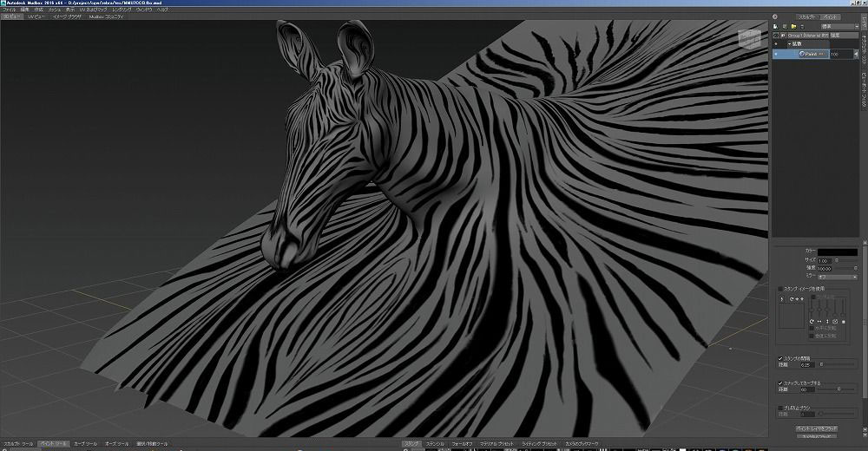Check 垂直に反転 option

click(x=812, y=336)
